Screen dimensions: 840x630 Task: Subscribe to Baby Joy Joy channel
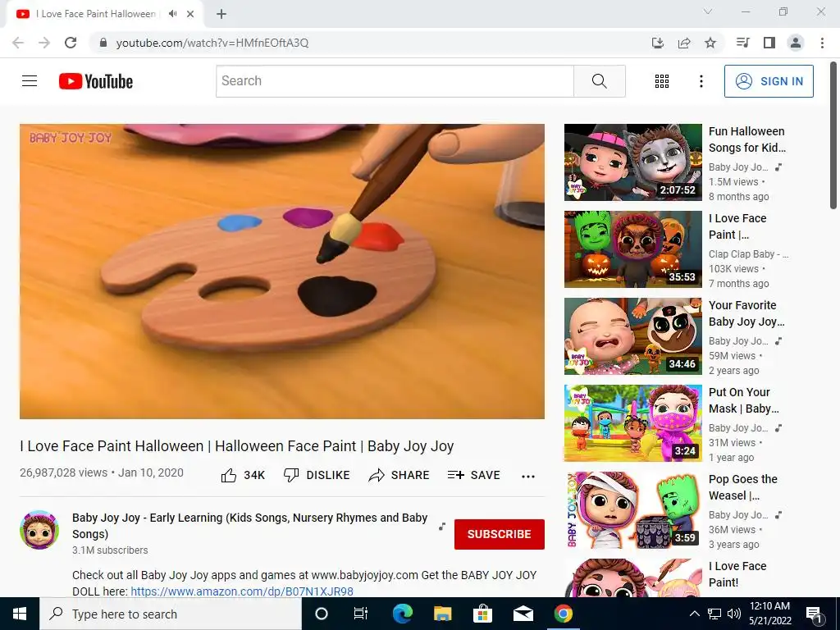click(500, 534)
